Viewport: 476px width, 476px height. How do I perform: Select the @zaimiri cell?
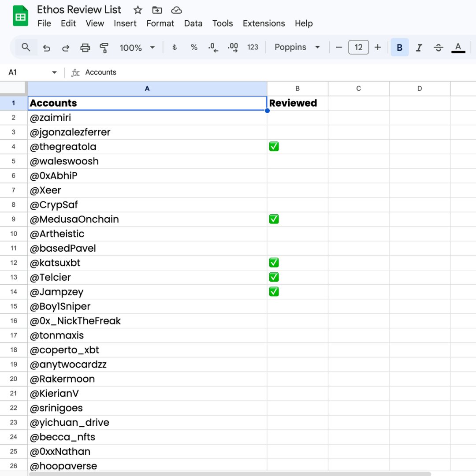coord(147,118)
